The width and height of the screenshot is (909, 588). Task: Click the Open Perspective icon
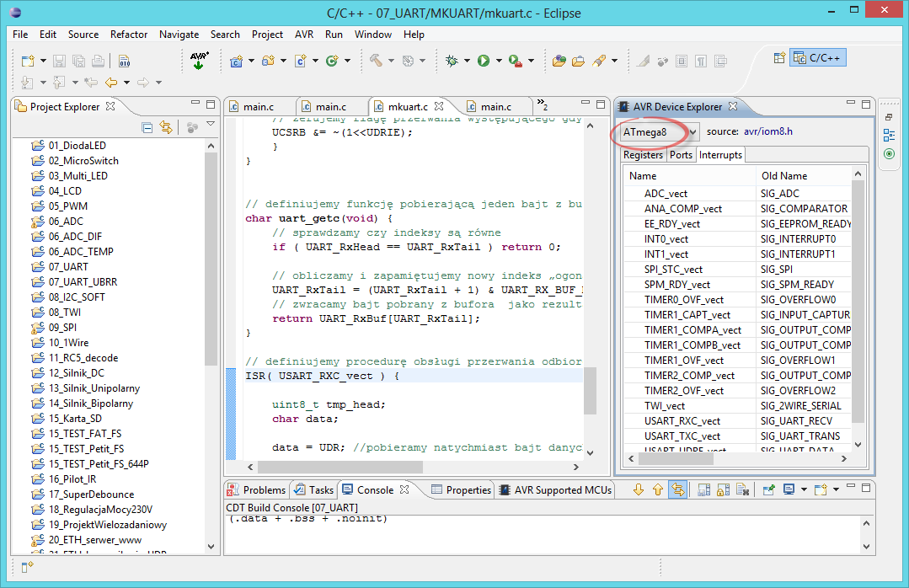tap(778, 58)
